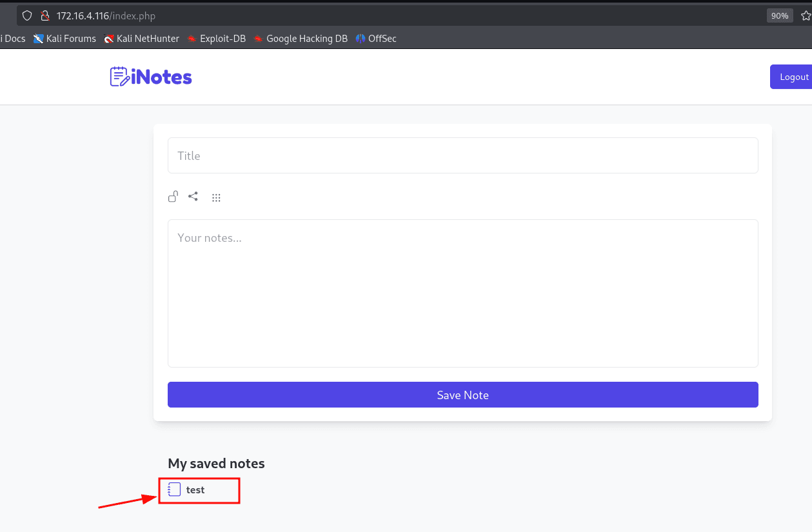Open the dotted grid icon beside share
Image resolution: width=812 pixels, height=532 pixels.
(x=216, y=198)
